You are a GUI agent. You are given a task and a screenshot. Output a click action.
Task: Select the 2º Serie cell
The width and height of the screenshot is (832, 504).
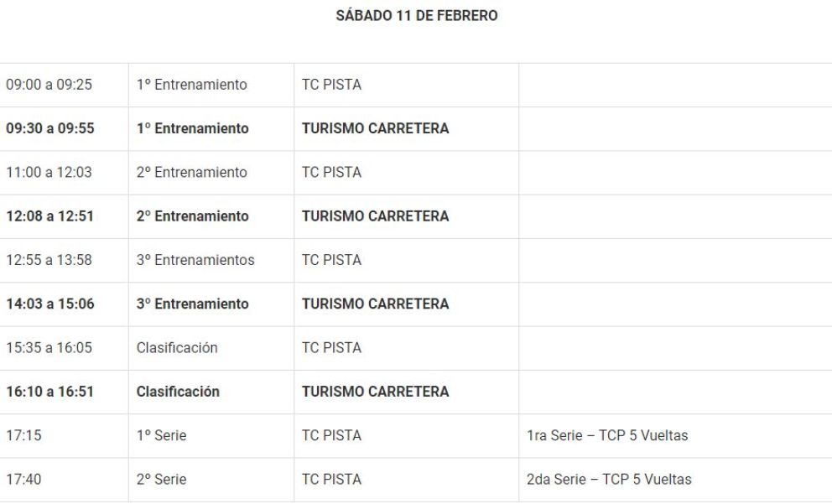point(162,479)
